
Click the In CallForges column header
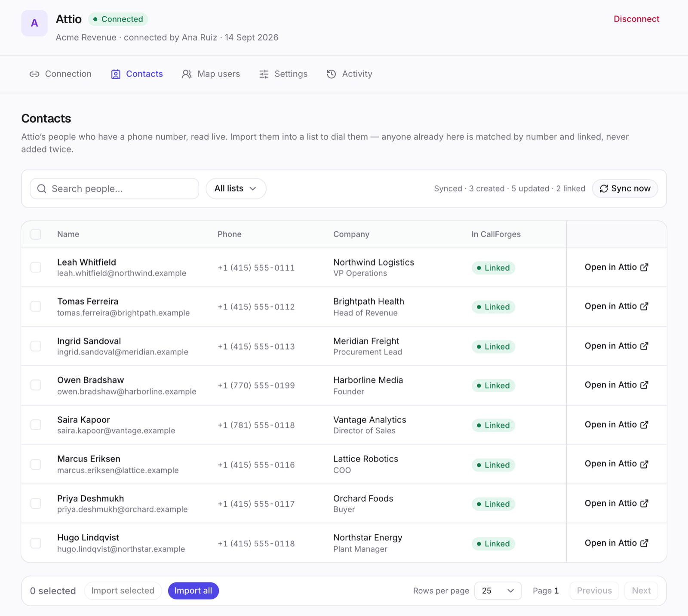coord(496,234)
